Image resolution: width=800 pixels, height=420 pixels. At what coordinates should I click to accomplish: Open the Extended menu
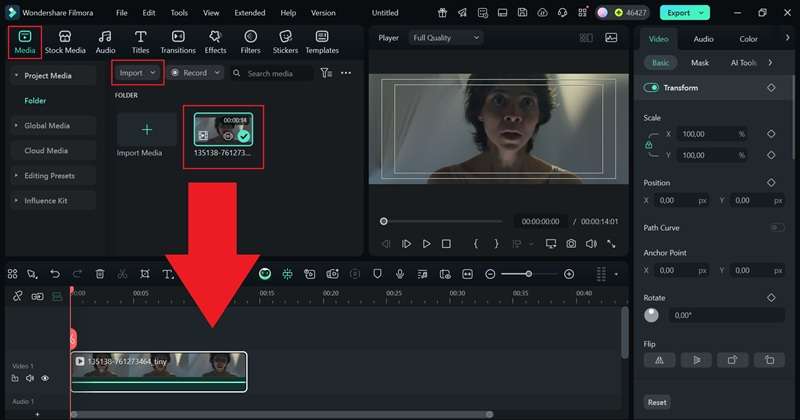click(249, 13)
